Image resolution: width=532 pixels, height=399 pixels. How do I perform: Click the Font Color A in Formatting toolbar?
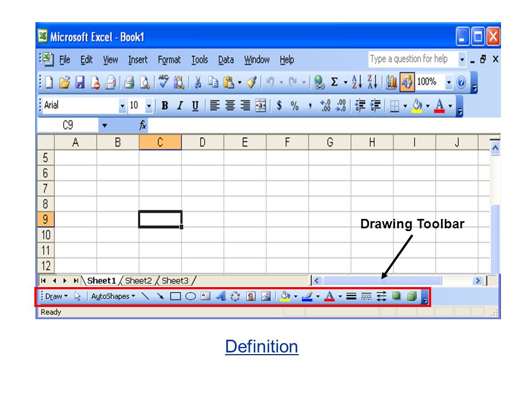pyautogui.click(x=439, y=105)
